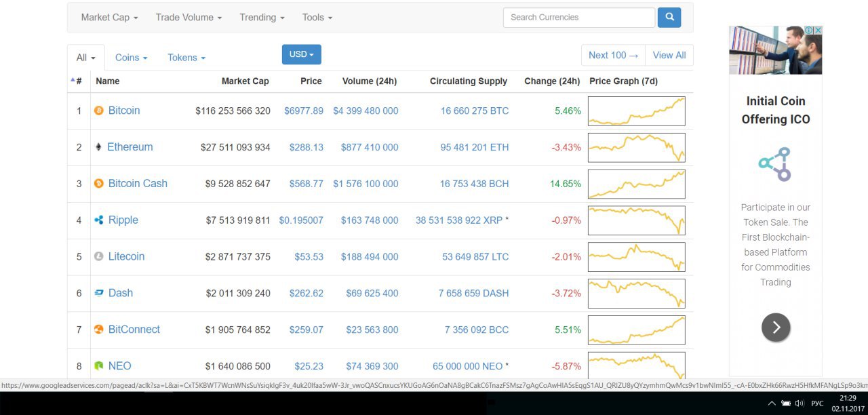Open Bitcoin's 7d price graph
Screen dimensions: 868x415
[x=637, y=111]
